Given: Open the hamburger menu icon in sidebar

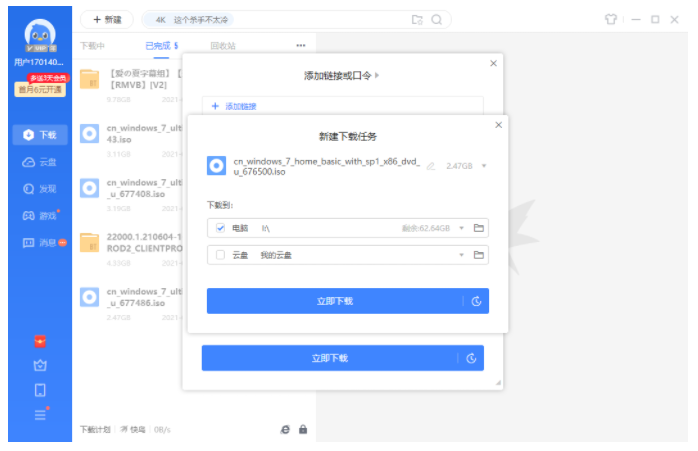Looking at the screenshot, I should point(40,415).
